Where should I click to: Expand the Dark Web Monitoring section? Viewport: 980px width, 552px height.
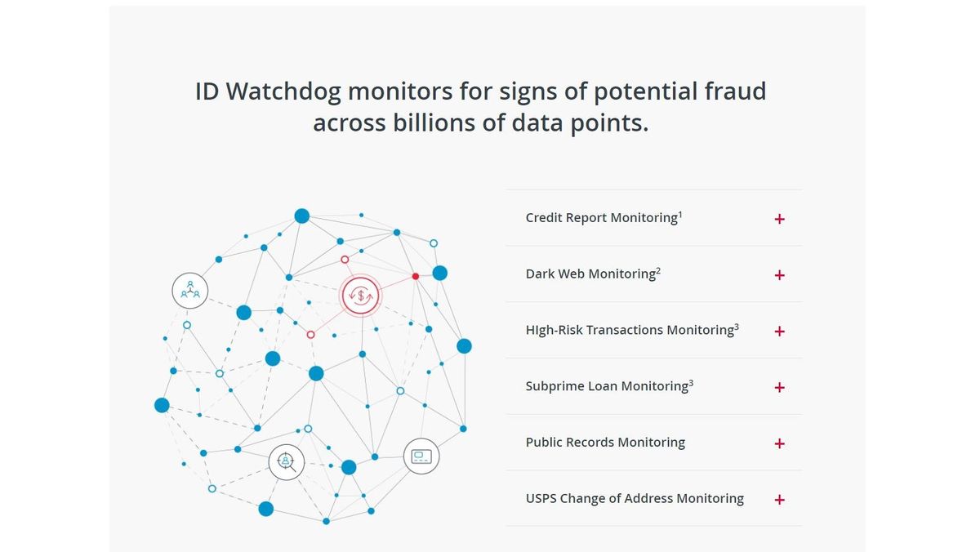tap(779, 275)
